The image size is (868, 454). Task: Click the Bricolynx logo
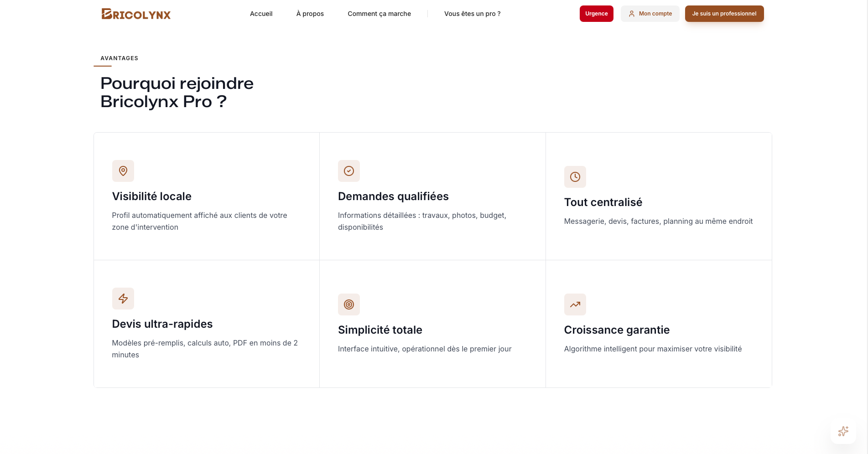coord(135,14)
